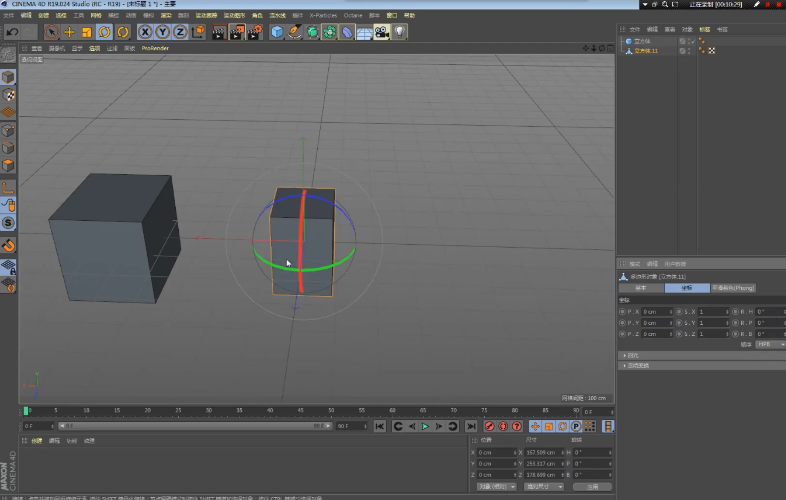Click the green array flower icon

[x=330, y=32]
